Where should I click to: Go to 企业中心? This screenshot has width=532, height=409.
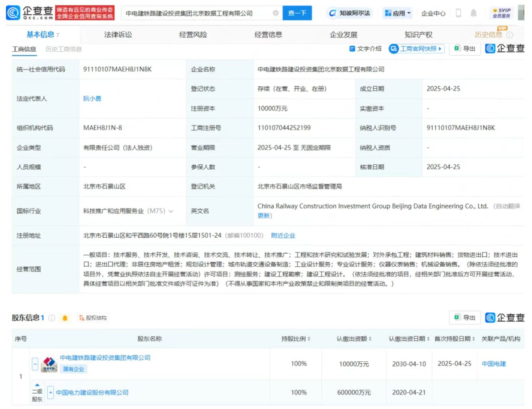pyautogui.click(x=433, y=13)
